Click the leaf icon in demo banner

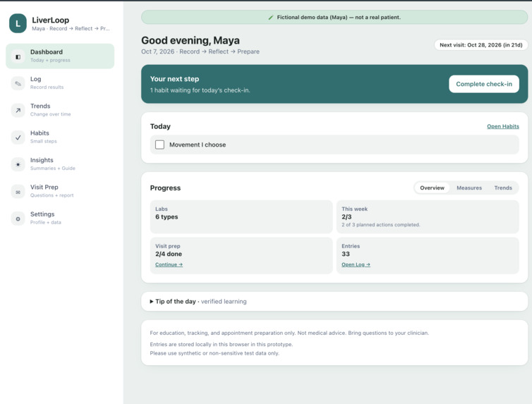coord(271,18)
